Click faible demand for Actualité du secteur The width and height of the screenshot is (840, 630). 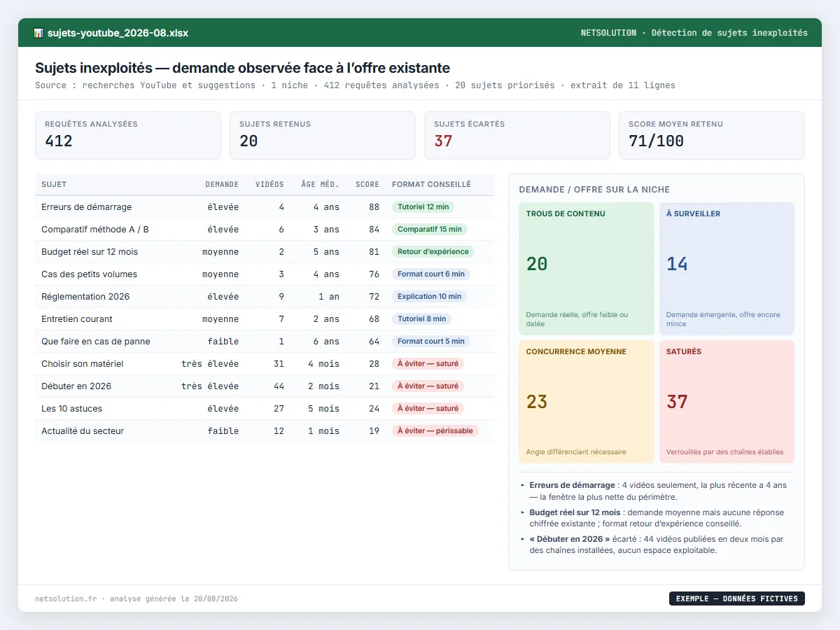[x=223, y=431]
